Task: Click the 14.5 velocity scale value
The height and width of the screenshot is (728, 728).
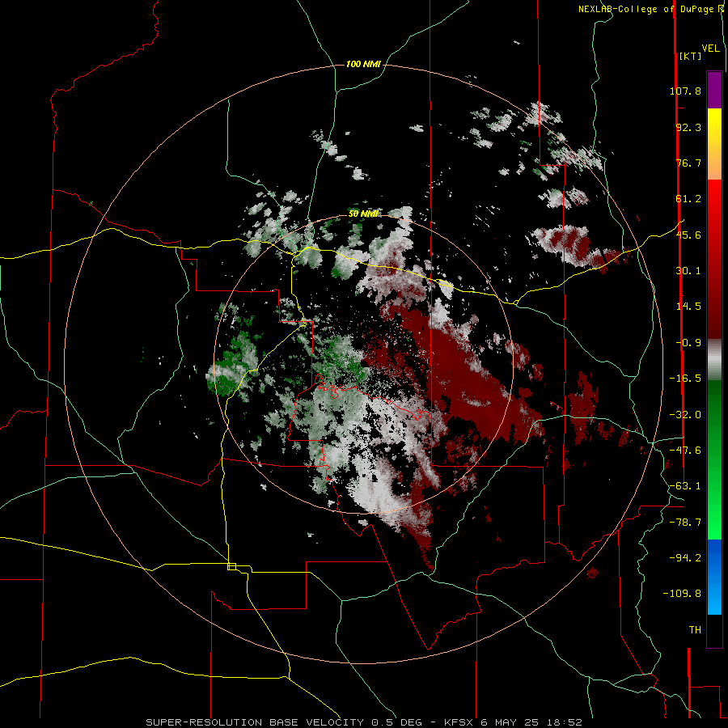Action: (x=688, y=307)
